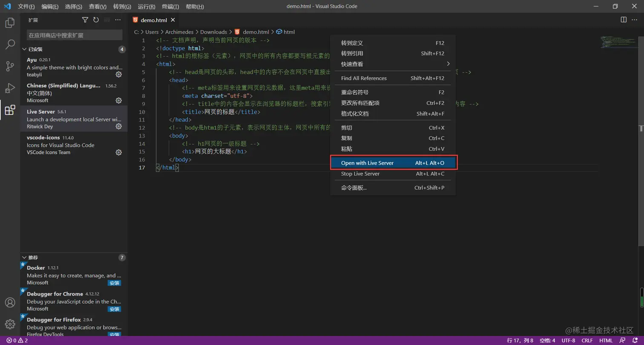Click the 空格: 4 indentation setting
The width and height of the screenshot is (644, 345).
click(547, 340)
